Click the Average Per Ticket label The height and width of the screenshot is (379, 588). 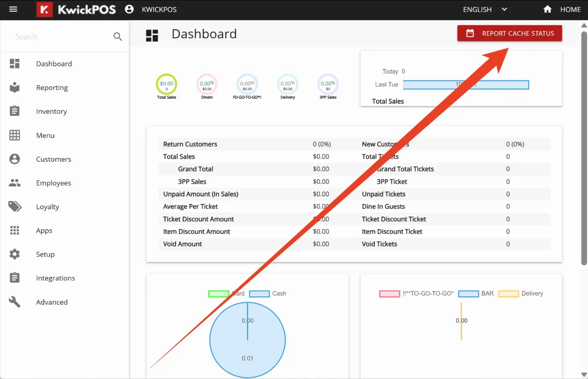(190, 206)
